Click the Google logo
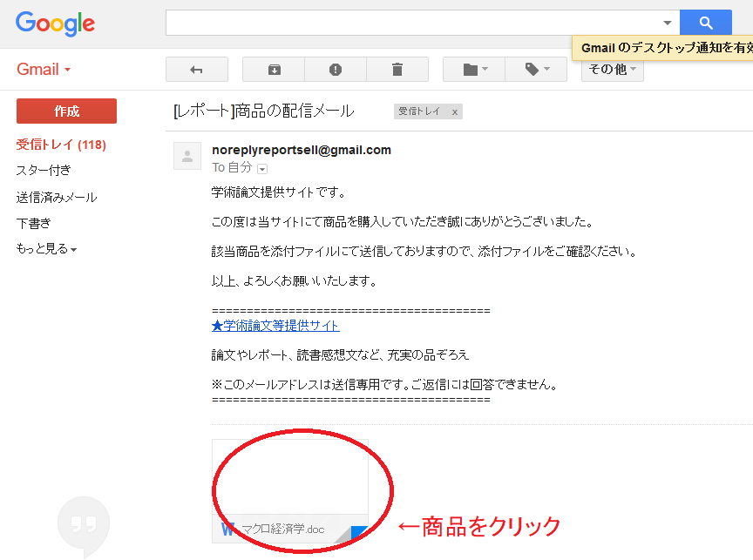 coord(55,24)
